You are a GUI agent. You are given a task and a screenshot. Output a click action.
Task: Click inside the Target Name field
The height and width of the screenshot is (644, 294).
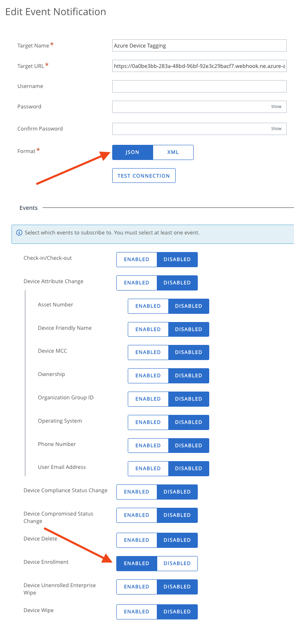click(199, 45)
